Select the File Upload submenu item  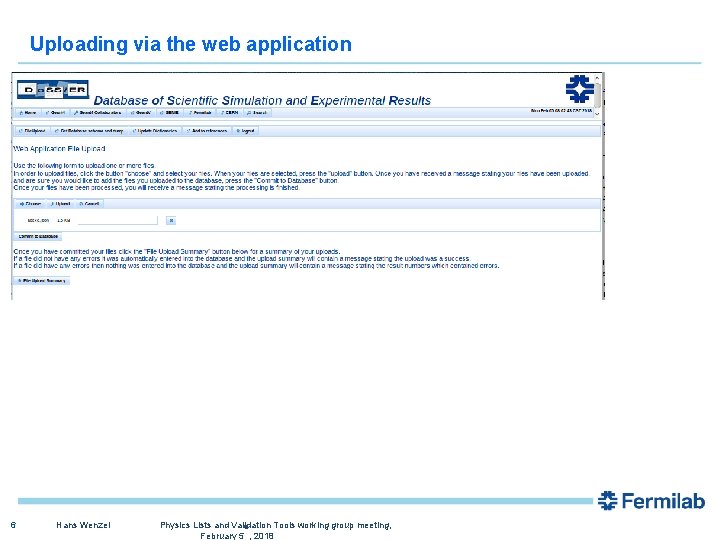[33, 131]
